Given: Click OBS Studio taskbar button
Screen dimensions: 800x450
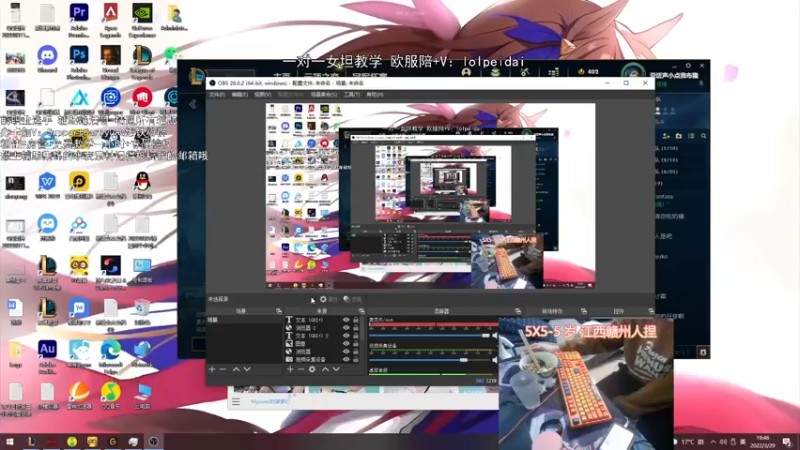Looking at the screenshot, I should point(154,441).
